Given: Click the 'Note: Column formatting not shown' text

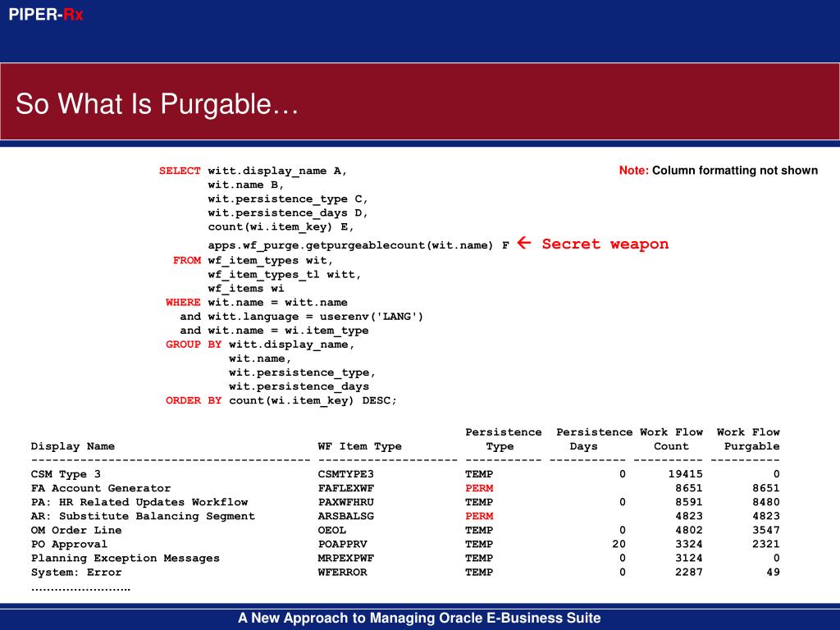Looking at the screenshot, I should pyautogui.click(x=719, y=171).
